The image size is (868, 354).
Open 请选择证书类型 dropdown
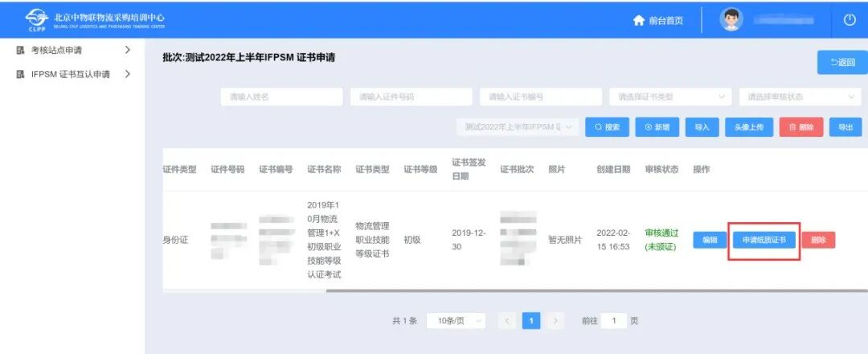(x=670, y=97)
